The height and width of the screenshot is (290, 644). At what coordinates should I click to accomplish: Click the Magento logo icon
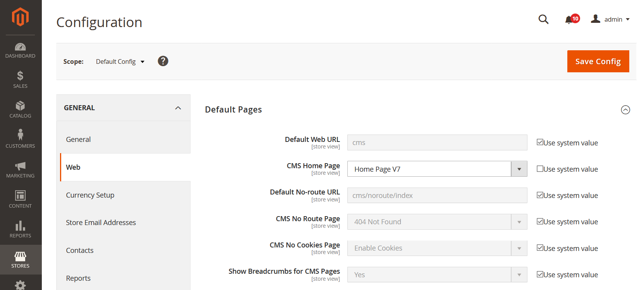point(20,17)
